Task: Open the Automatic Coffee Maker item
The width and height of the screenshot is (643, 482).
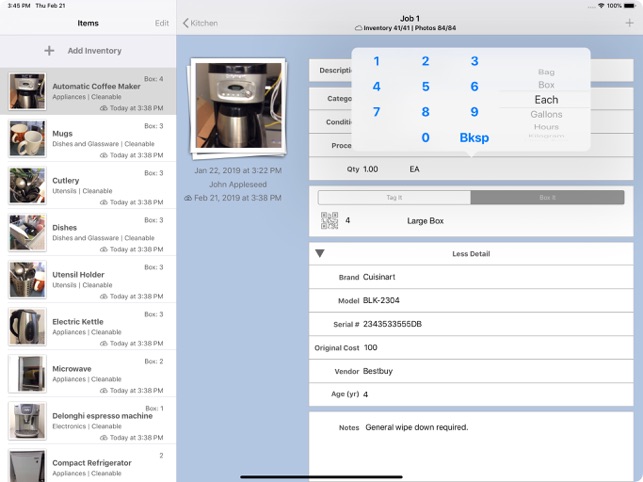Action: (88, 91)
